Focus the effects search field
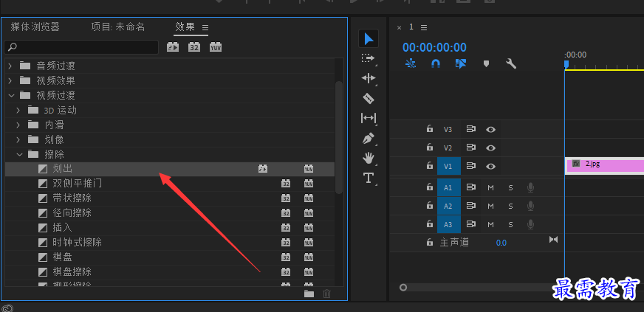The image size is (644, 312). tap(81, 47)
